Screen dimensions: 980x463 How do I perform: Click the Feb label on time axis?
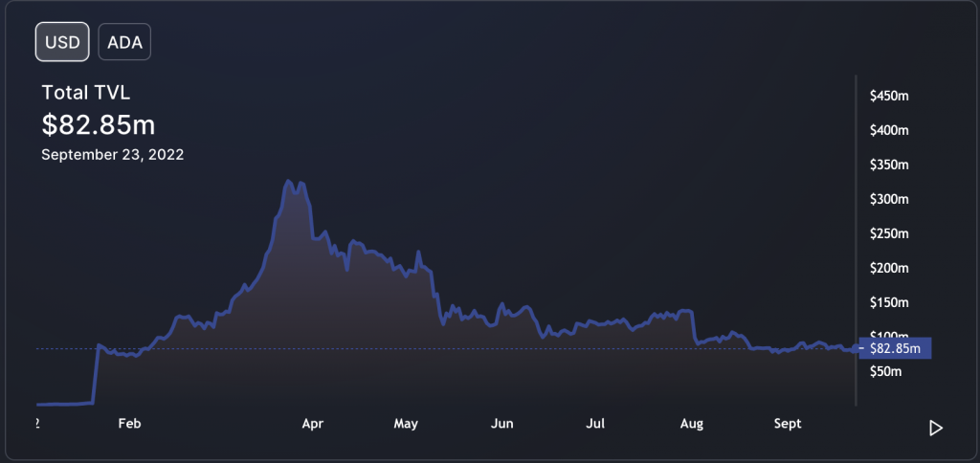(129, 424)
